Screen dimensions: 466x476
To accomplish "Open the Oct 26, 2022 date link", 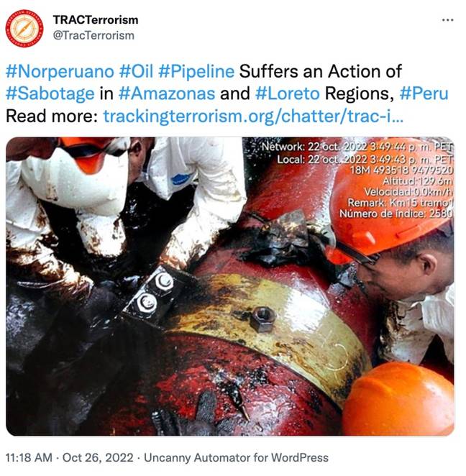I will pyautogui.click(x=98, y=457).
